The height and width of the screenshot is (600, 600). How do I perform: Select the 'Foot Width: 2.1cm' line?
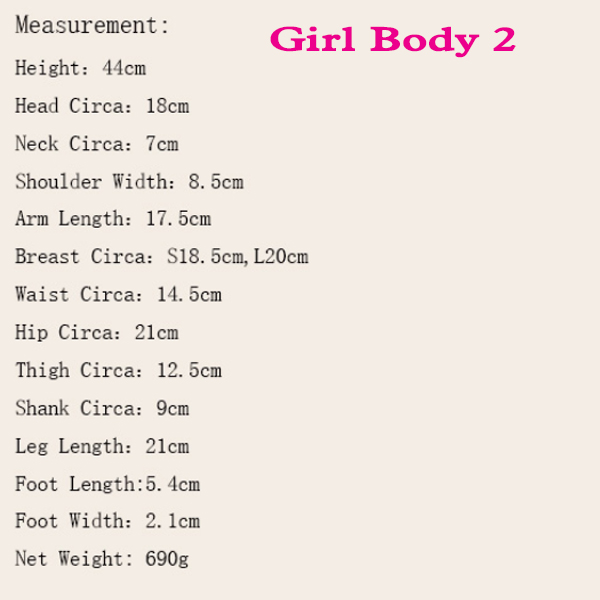coord(108,521)
